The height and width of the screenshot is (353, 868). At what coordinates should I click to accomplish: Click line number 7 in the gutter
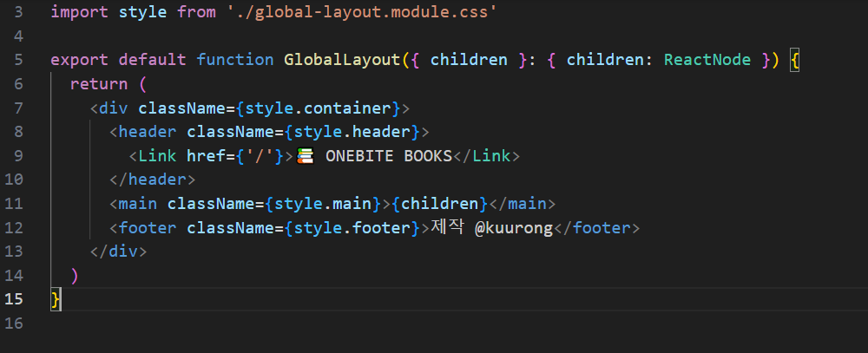[19, 108]
